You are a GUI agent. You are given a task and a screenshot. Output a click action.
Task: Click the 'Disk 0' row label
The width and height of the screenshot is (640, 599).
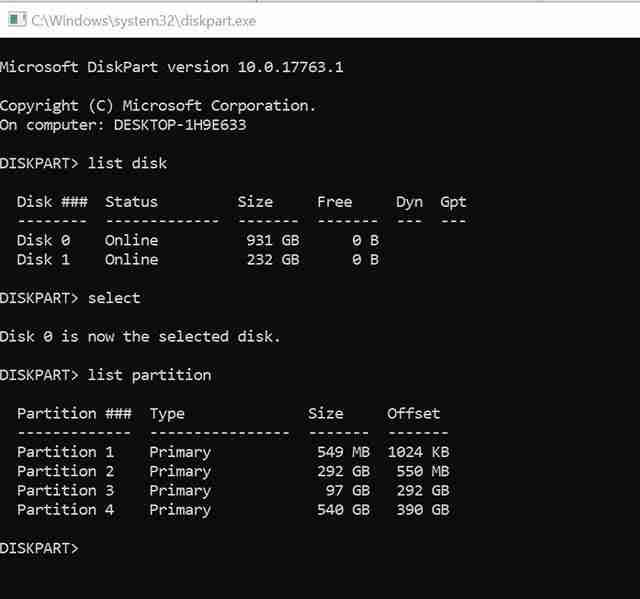44,240
